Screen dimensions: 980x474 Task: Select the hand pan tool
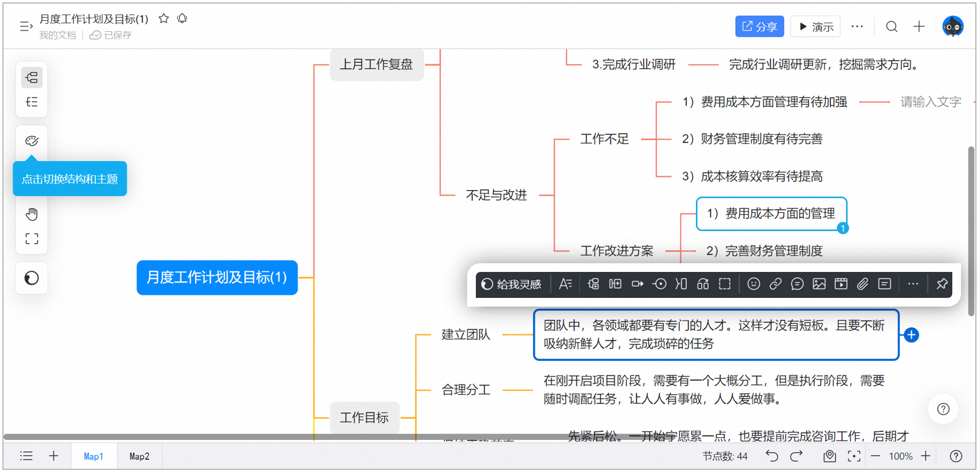[x=32, y=214]
